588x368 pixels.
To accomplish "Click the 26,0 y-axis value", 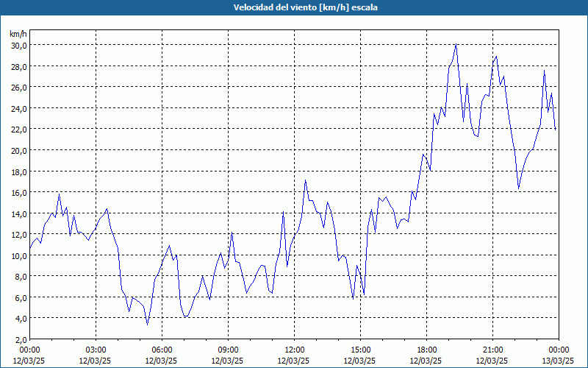I will [19, 87].
